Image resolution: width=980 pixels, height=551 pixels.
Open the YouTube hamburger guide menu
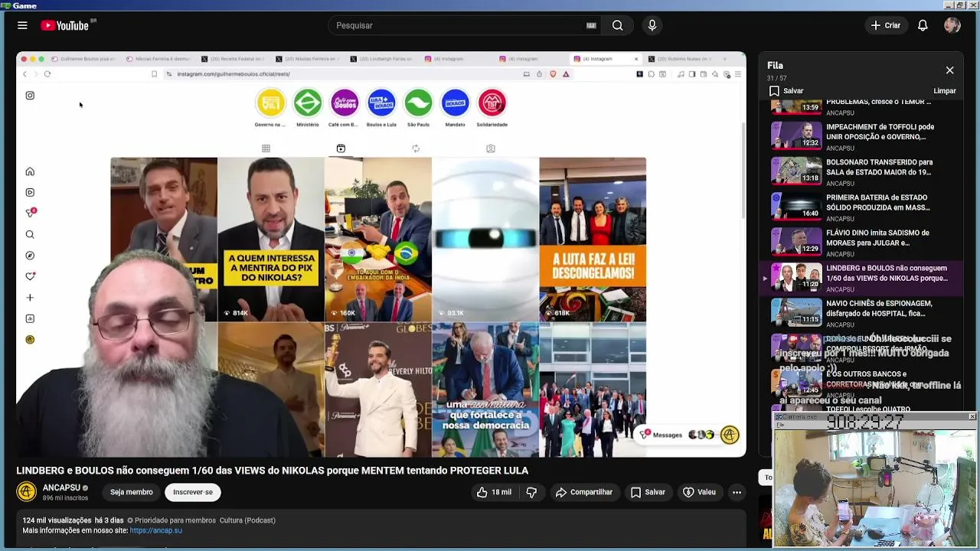[22, 25]
